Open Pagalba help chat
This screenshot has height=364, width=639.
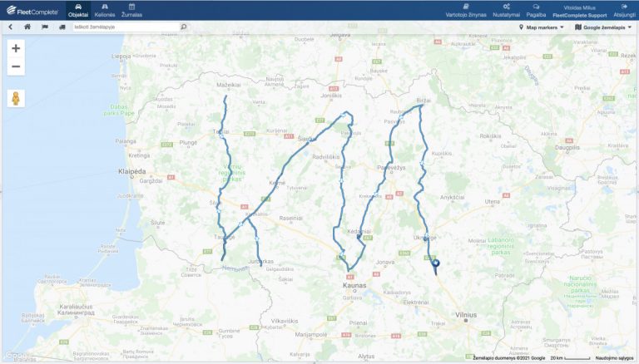536,11
